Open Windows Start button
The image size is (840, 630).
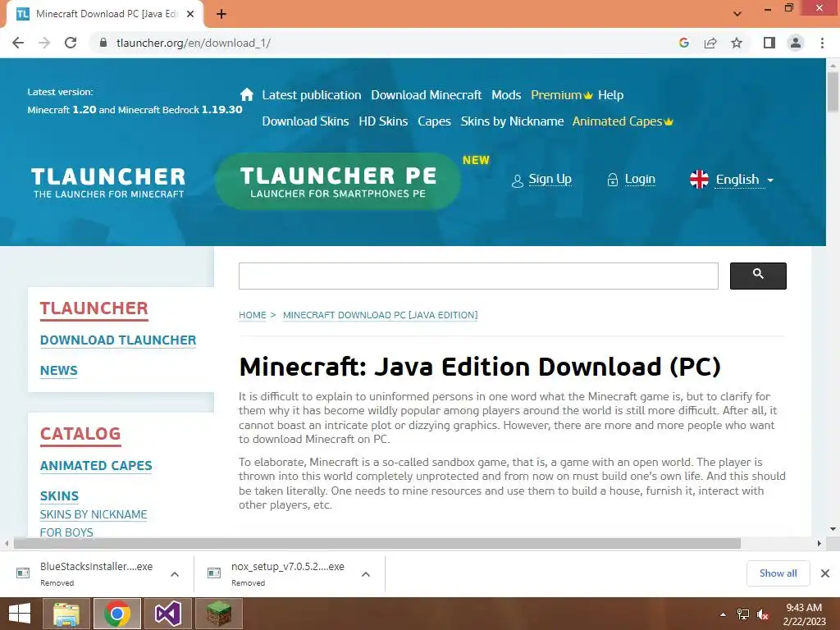20,614
